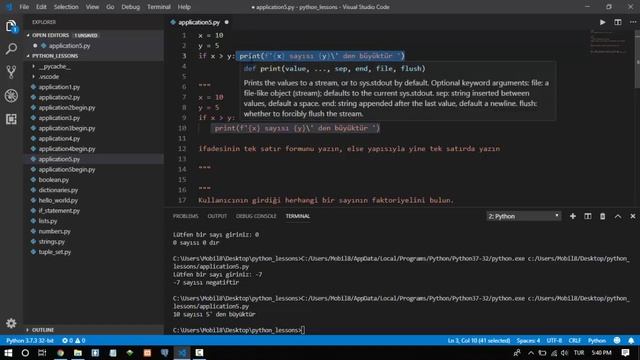This screenshot has height=360, width=640.
Task: Open the feedback smiley in status bar
Action: (x=617, y=340)
